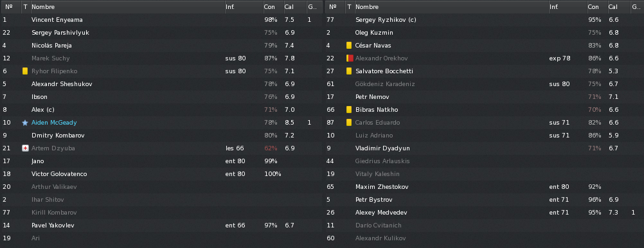Screen dimensions: 644x248
Task: Select Pavel Yakovlev row in left table
Action: coord(162,226)
